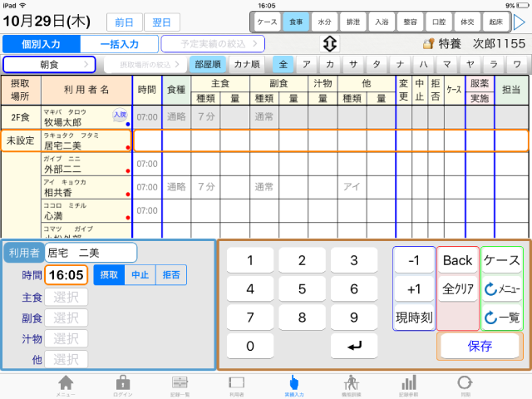Filter the user list by ア kana
This screenshot has width=532, height=399.
click(307, 64)
